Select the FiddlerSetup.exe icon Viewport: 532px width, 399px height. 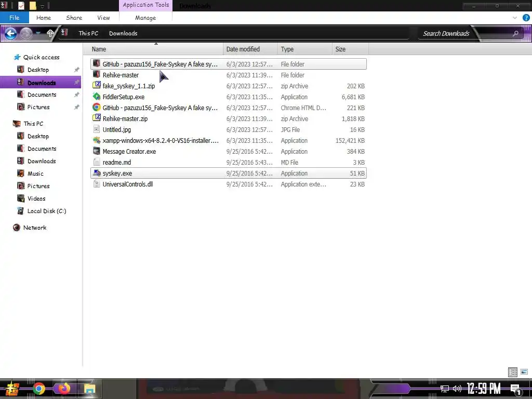click(x=97, y=96)
